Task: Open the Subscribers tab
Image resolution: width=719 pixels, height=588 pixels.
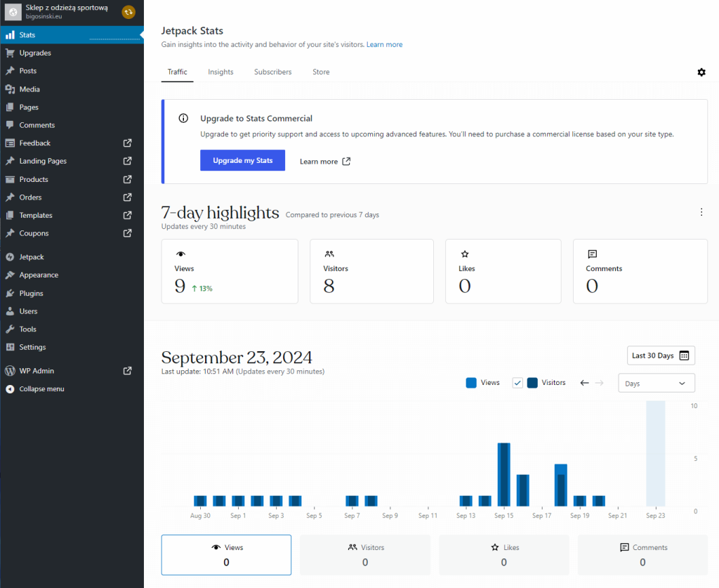Action: click(272, 72)
